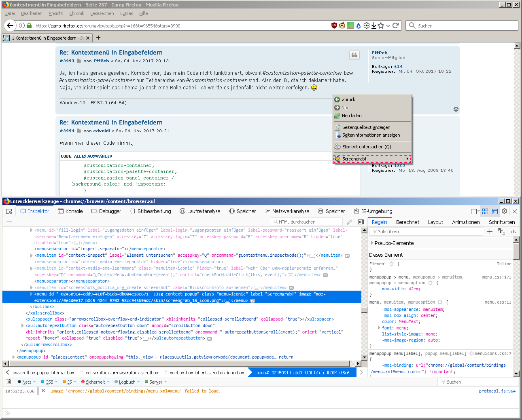The height and width of the screenshot is (420, 522).
Task: Click the quote icon on post #3993
Action: 354,55
